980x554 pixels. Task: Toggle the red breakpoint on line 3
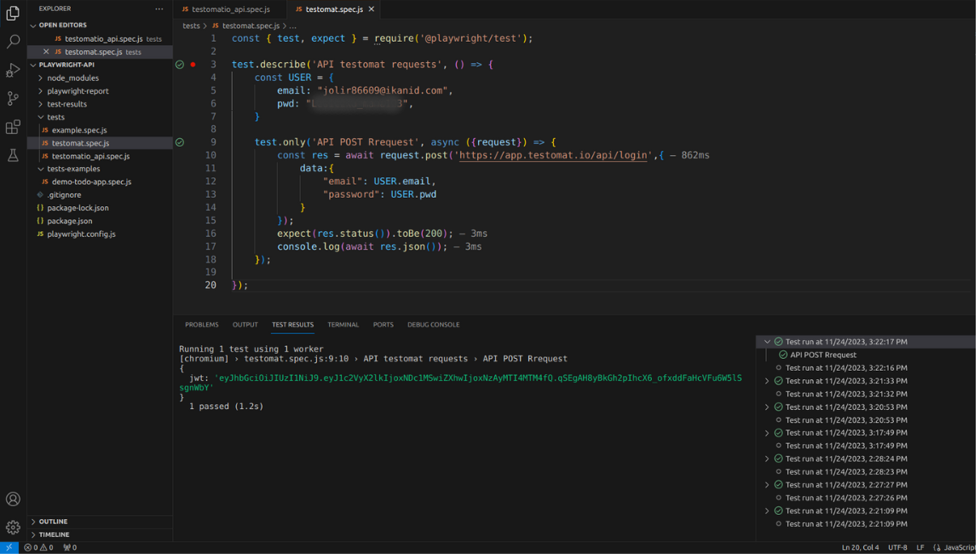193,65
